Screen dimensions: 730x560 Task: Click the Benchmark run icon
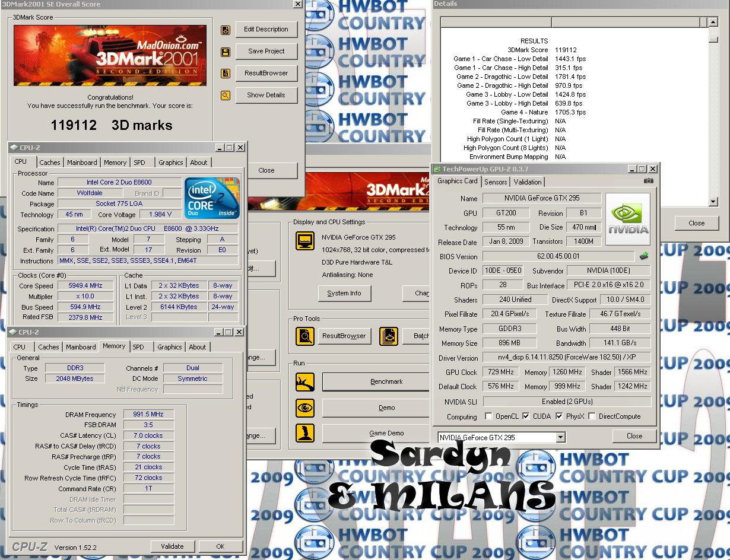coord(305,382)
